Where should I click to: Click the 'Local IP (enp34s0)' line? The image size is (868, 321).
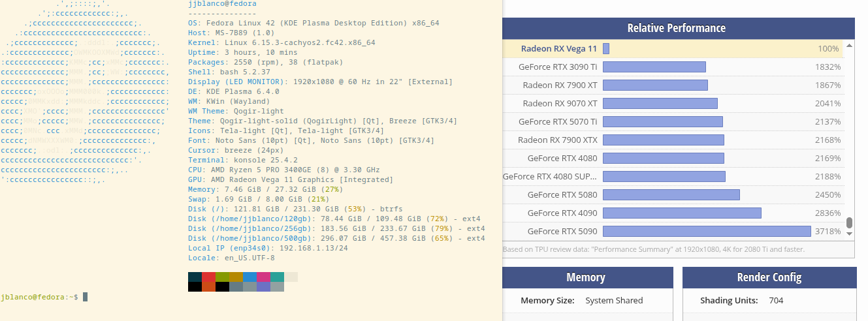(x=268, y=248)
